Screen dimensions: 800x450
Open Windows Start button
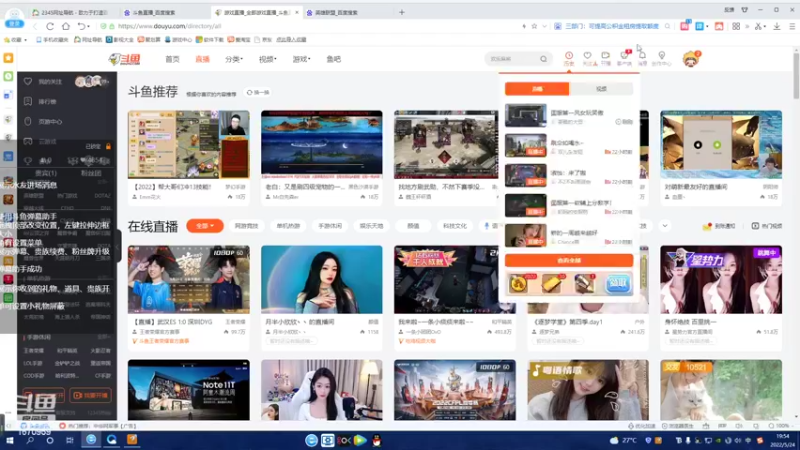click(9, 440)
